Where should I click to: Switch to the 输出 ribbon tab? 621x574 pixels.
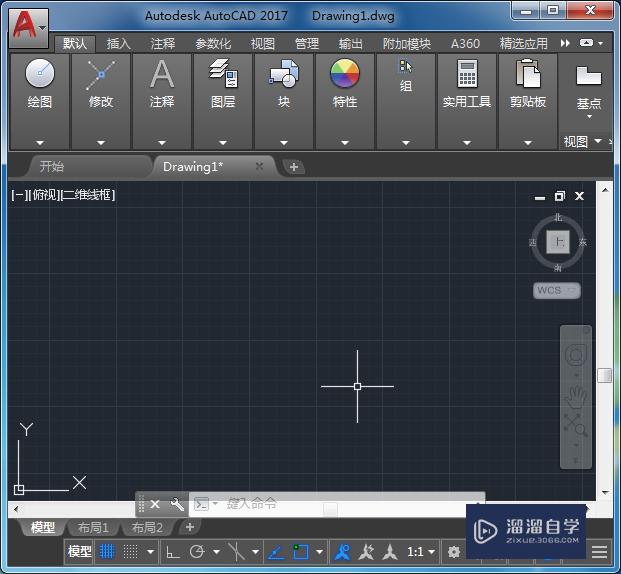pyautogui.click(x=351, y=44)
